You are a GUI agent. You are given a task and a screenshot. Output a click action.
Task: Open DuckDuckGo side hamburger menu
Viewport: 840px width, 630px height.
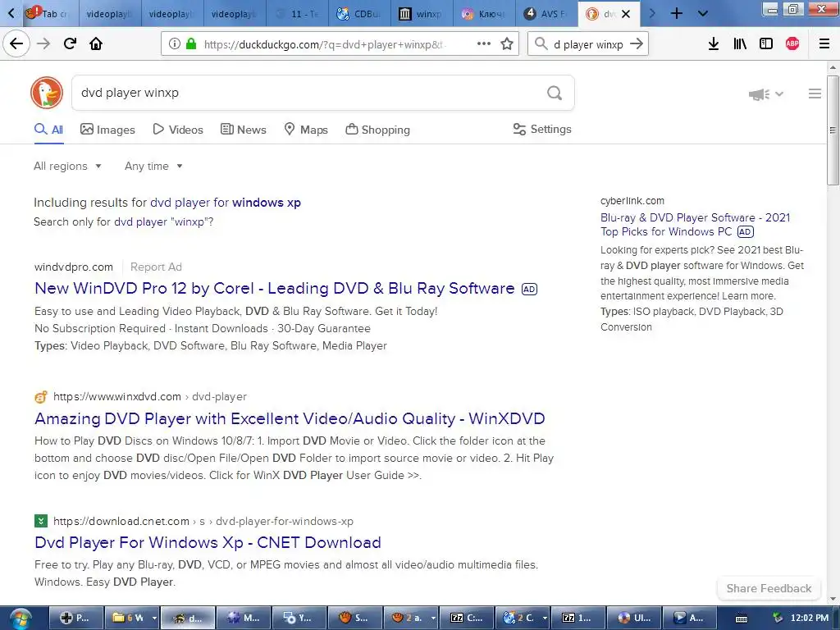click(x=815, y=94)
